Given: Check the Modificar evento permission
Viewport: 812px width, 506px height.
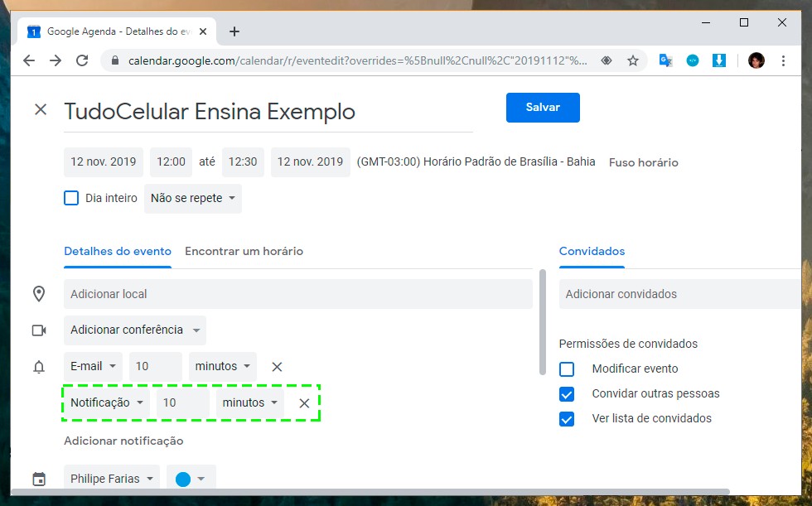Looking at the screenshot, I should coord(567,369).
